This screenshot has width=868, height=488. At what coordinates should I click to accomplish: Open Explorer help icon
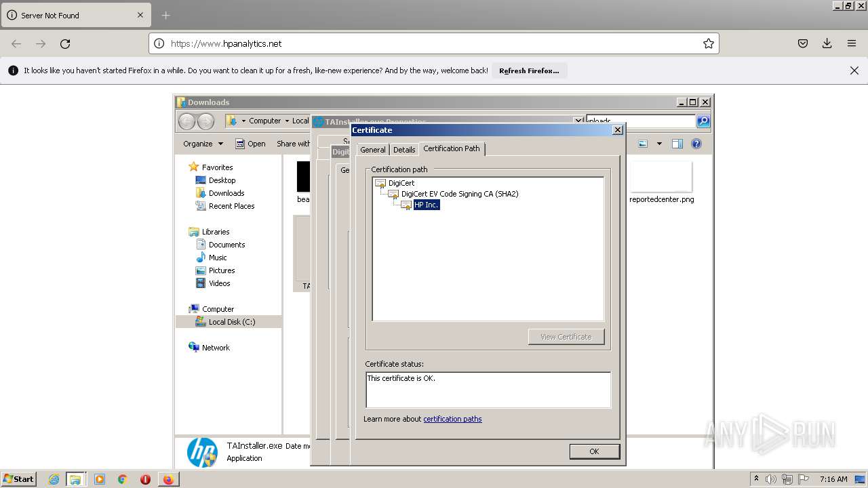pos(696,144)
